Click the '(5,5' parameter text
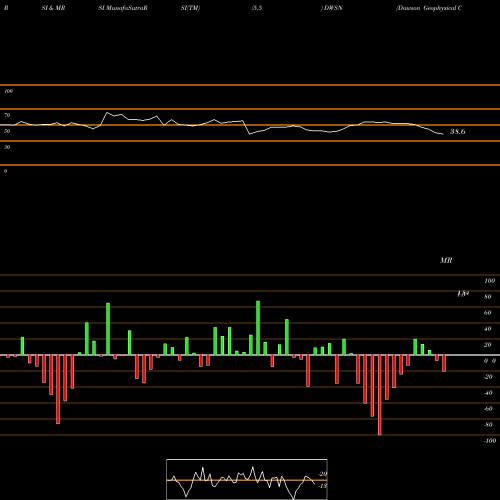500x500 pixels. (257, 8)
